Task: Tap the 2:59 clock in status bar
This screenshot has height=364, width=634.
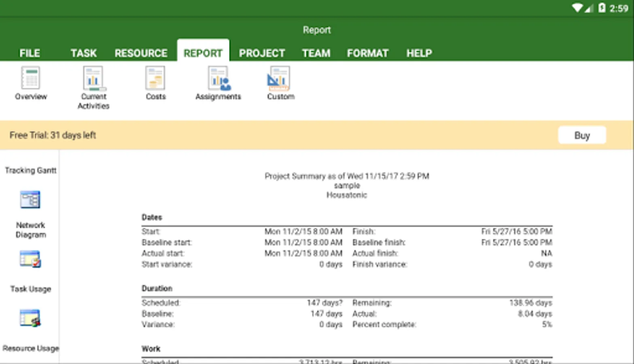Action: [619, 8]
